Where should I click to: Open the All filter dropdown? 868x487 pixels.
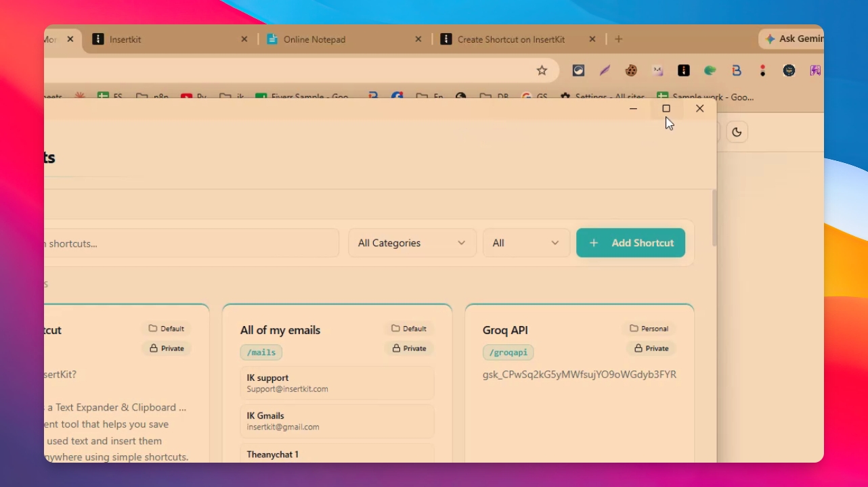pos(526,243)
